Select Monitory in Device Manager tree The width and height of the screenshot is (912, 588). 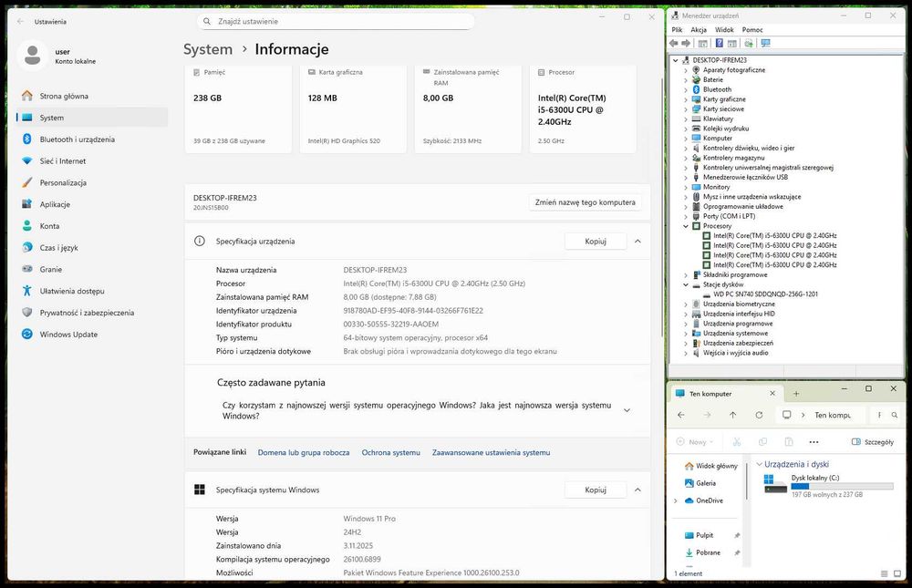tap(716, 187)
